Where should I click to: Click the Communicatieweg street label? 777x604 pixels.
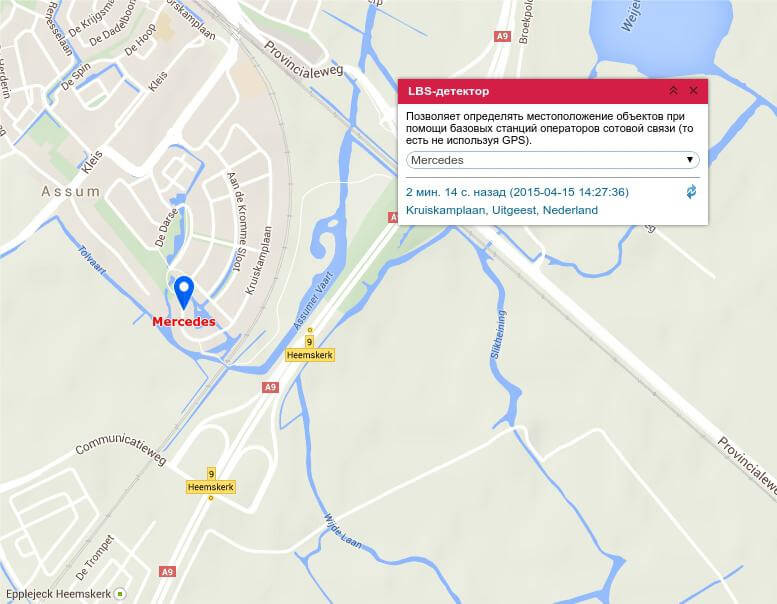pyautogui.click(x=121, y=448)
